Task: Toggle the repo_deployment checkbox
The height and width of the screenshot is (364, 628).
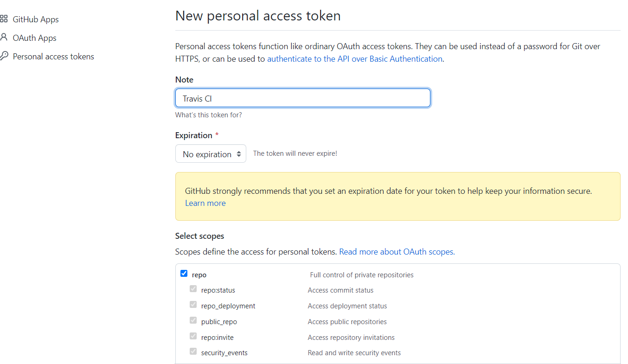Action: pyautogui.click(x=193, y=305)
